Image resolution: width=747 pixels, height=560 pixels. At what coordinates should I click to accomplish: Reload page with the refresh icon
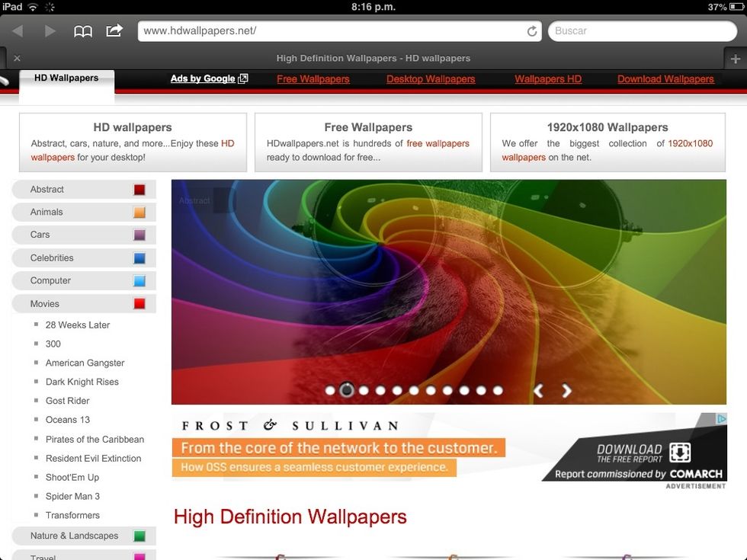click(x=532, y=31)
